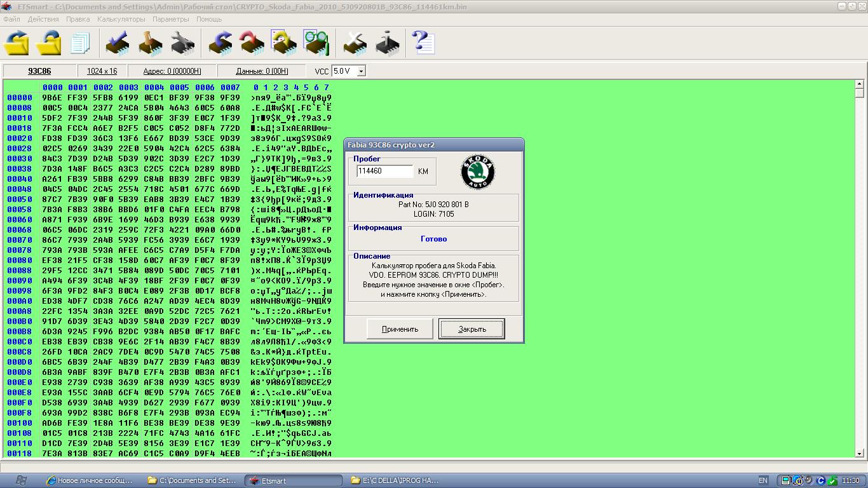Verify the chip with the magnifier icon
This screenshot has height=488, width=868.
pos(316,43)
